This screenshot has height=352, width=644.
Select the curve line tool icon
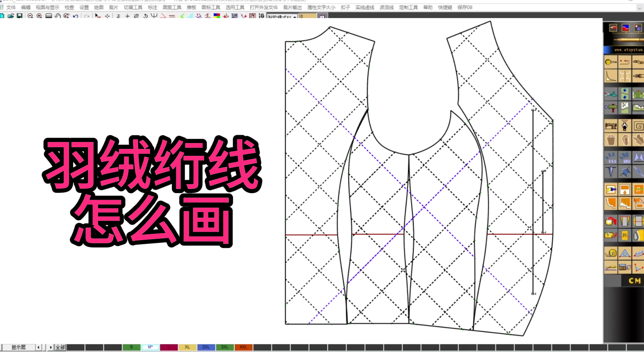611,76
